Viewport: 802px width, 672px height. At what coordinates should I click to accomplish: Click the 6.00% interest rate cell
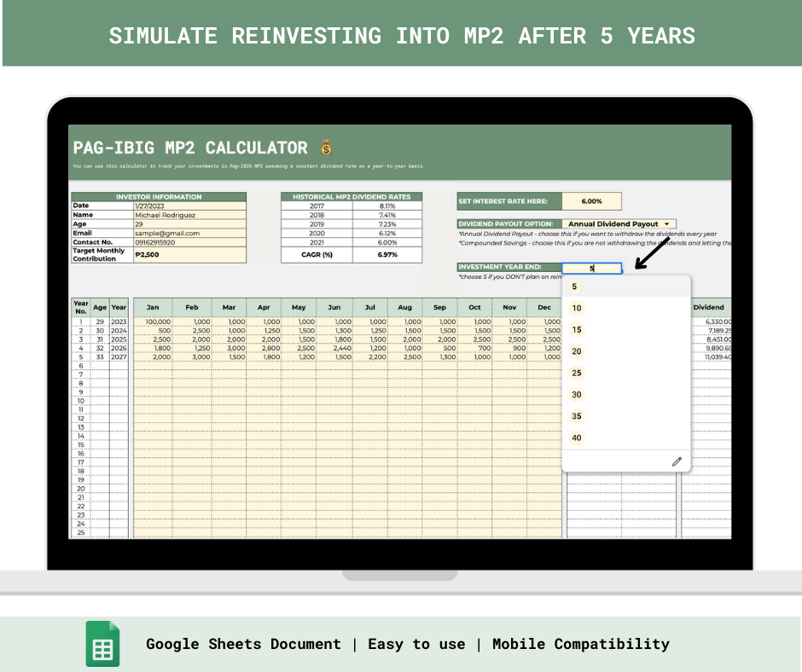[591, 201]
